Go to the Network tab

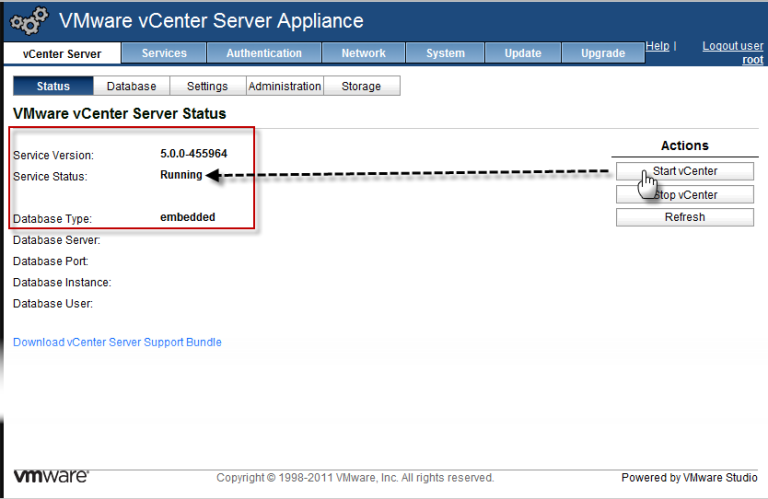[363, 53]
